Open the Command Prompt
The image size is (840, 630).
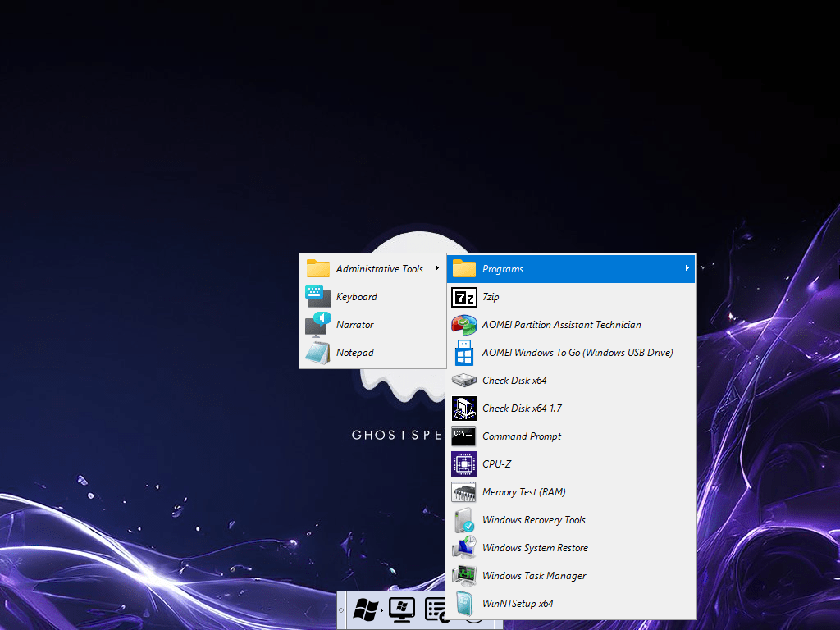[522, 436]
